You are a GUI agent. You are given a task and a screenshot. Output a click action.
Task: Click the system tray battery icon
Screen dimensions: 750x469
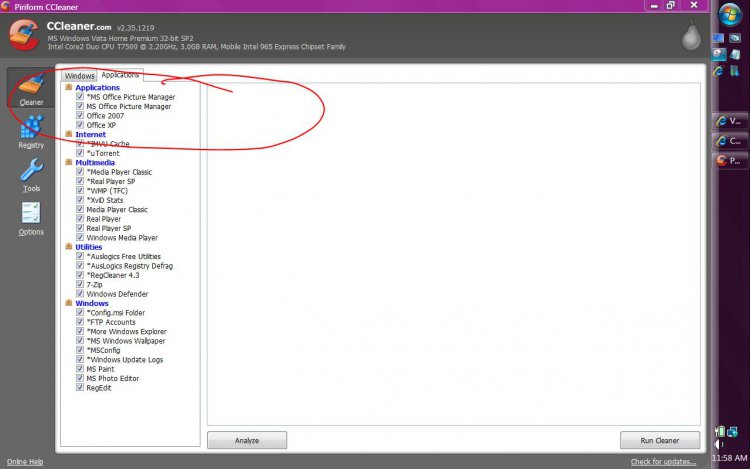pyautogui.click(x=719, y=431)
